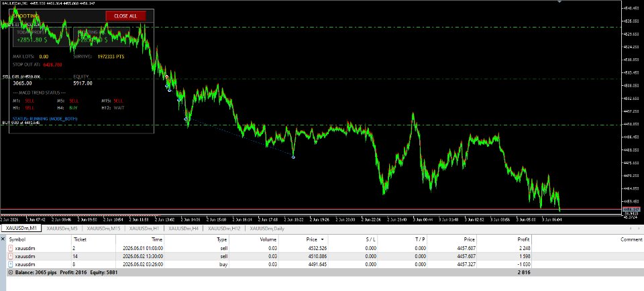Select the open time 2026.06.02 03:26:00 cell
Image resolution: width=644 pixels, height=291 pixels.
pos(143,265)
